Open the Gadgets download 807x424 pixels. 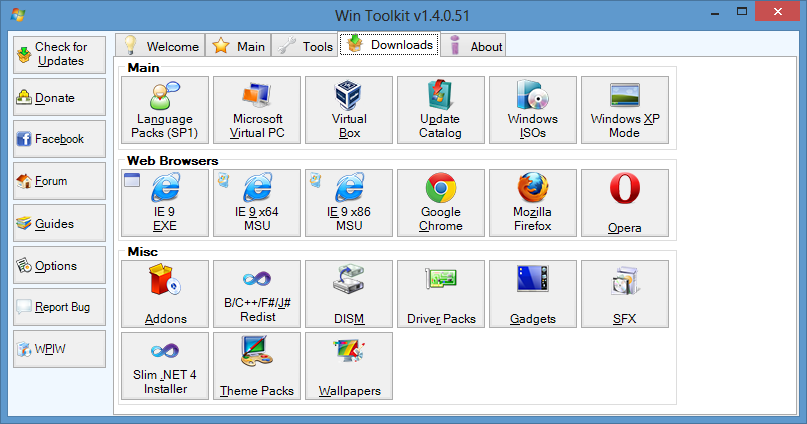click(x=532, y=294)
